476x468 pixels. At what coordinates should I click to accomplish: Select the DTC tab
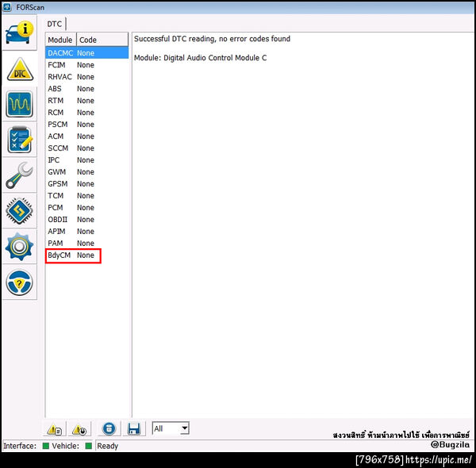click(x=55, y=24)
